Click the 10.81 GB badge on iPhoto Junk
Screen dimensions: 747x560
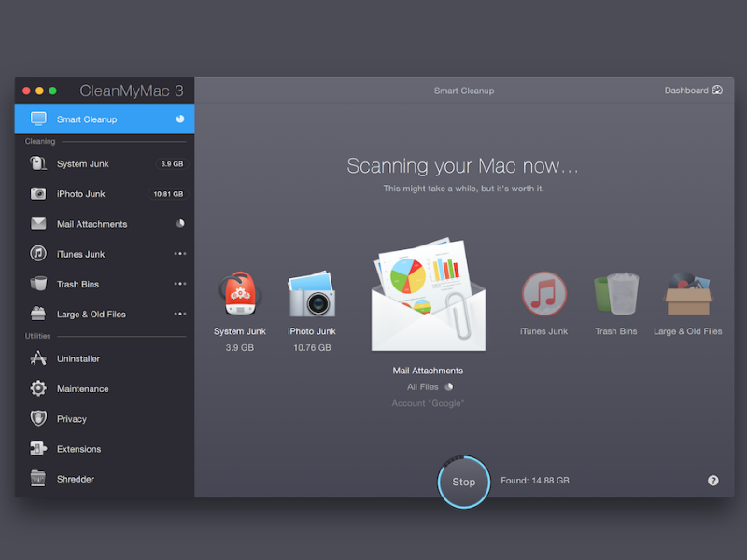[168, 194]
